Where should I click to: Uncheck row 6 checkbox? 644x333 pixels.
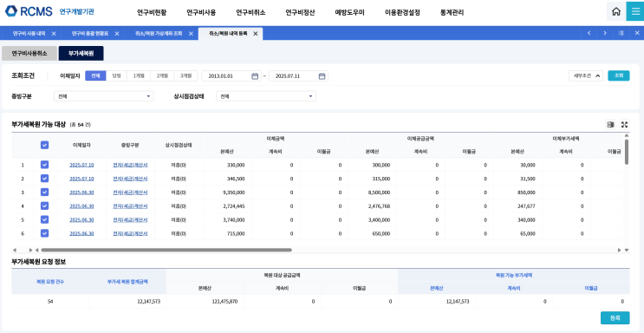pyautogui.click(x=45, y=233)
